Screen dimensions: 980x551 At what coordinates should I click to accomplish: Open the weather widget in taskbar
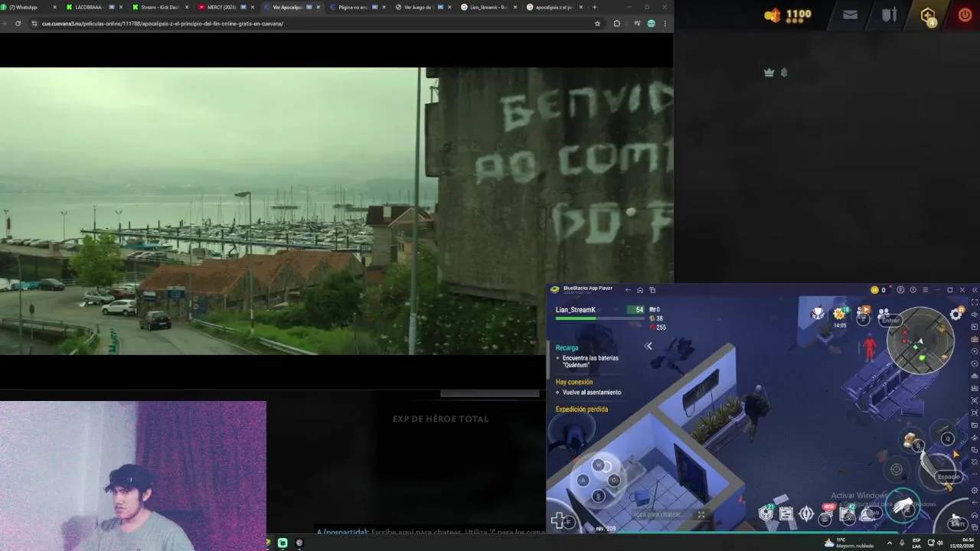[848, 543]
